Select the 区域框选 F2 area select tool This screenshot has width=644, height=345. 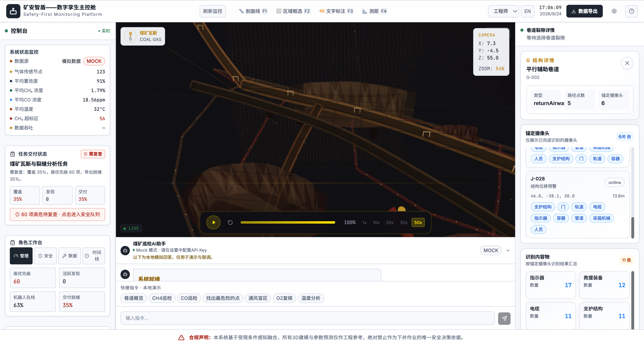point(293,11)
